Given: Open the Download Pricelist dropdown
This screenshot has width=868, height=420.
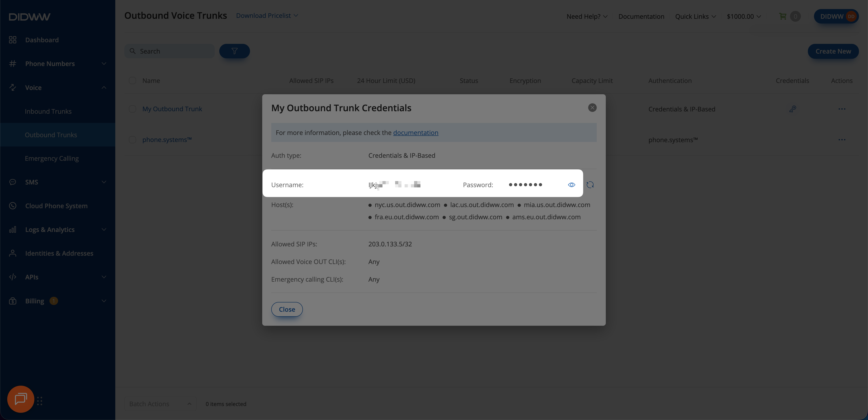Looking at the screenshot, I should (x=267, y=16).
